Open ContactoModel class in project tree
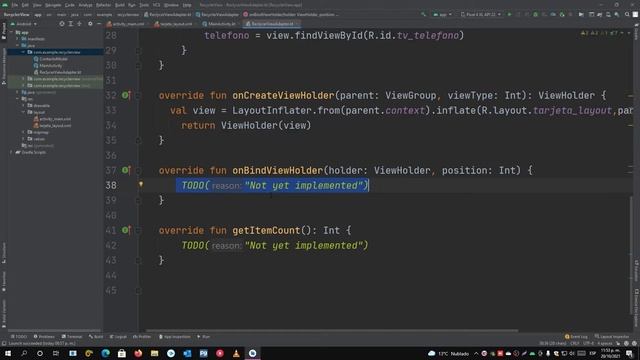Screen dimensions: 640x360 [51, 59]
